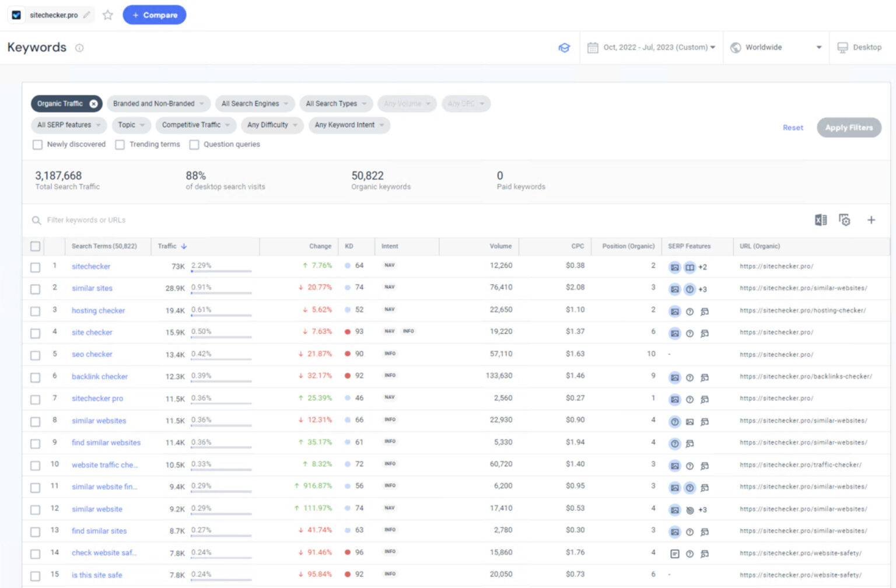Check the Trending terms filter
896x588 pixels.
tap(120, 145)
